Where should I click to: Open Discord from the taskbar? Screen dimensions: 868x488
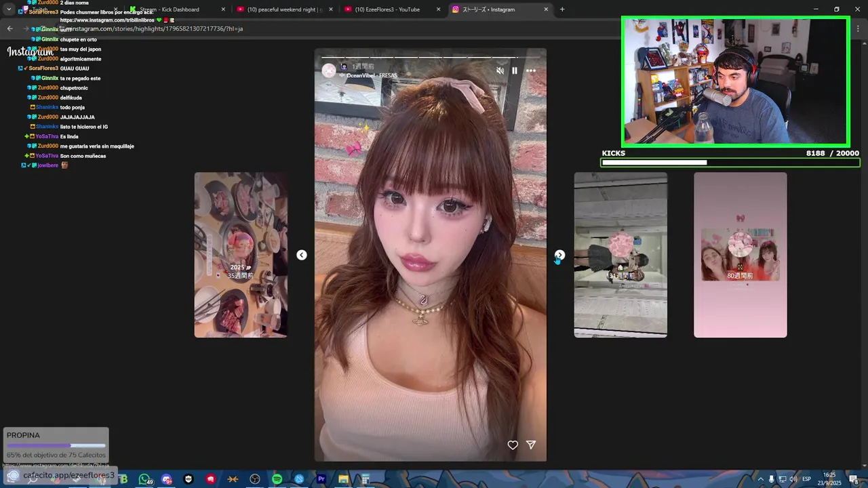[167, 479]
